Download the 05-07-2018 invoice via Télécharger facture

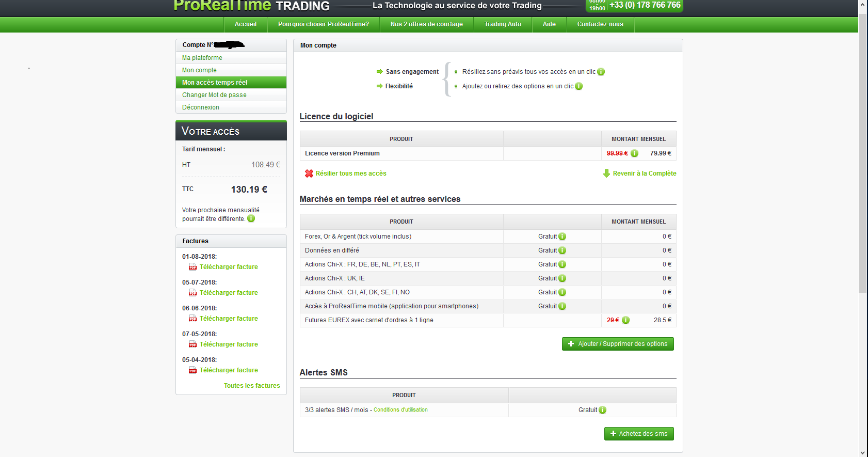click(229, 293)
